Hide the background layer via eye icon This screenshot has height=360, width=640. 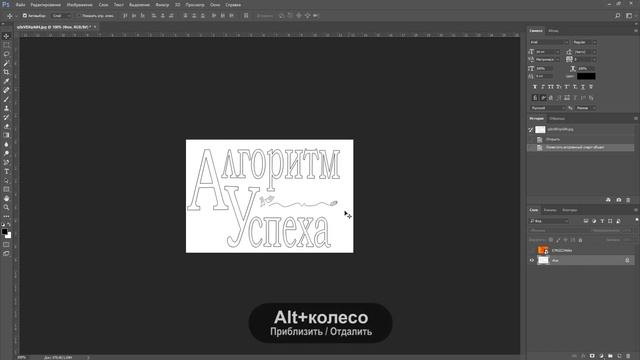click(x=531, y=260)
